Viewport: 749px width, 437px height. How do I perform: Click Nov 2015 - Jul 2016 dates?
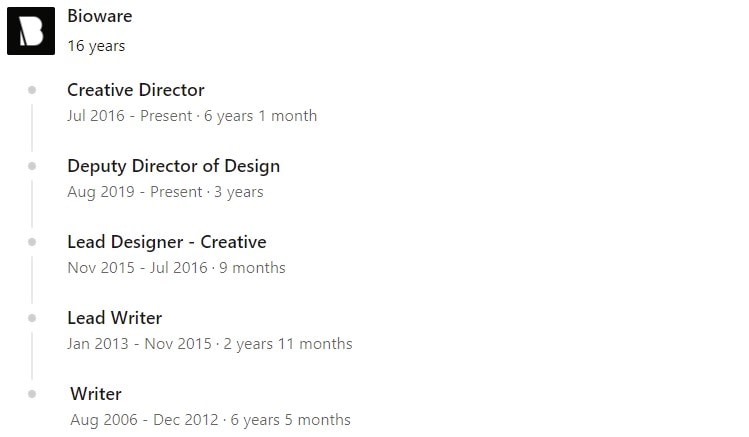click(x=138, y=267)
